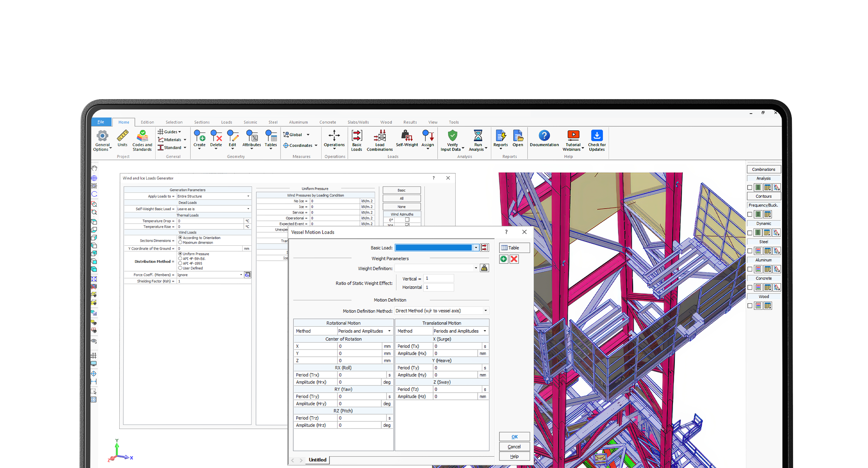
Task: Switch to the Loads ribbon tab
Action: (x=226, y=122)
